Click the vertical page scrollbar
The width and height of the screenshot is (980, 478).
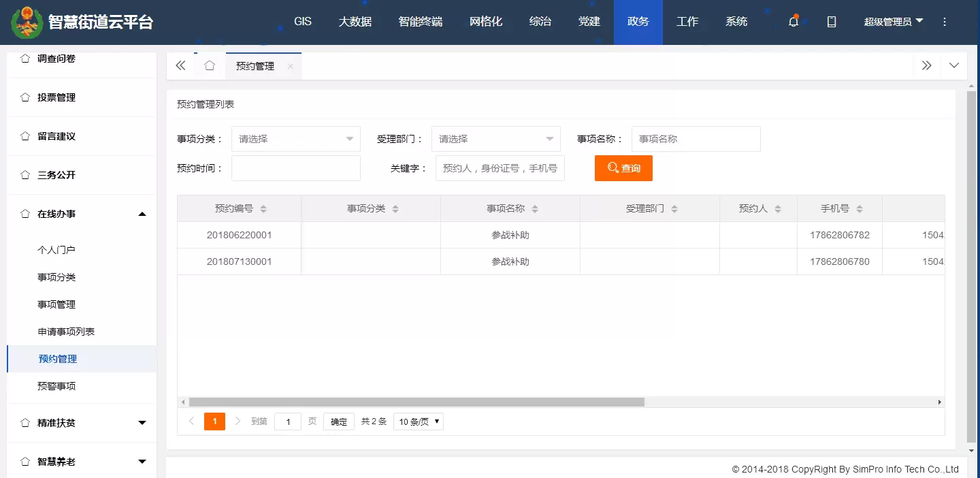pyautogui.click(x=971, y=266)
